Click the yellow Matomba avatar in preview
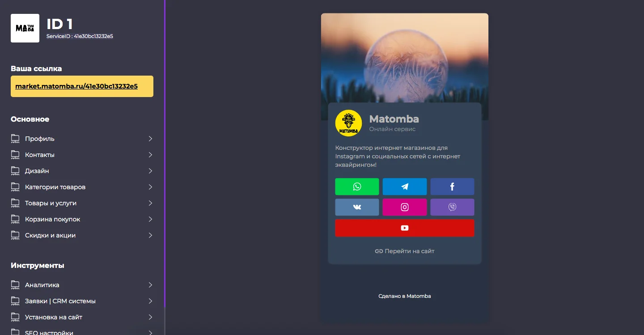Screen dimensions: 644x335 (348, 123)
